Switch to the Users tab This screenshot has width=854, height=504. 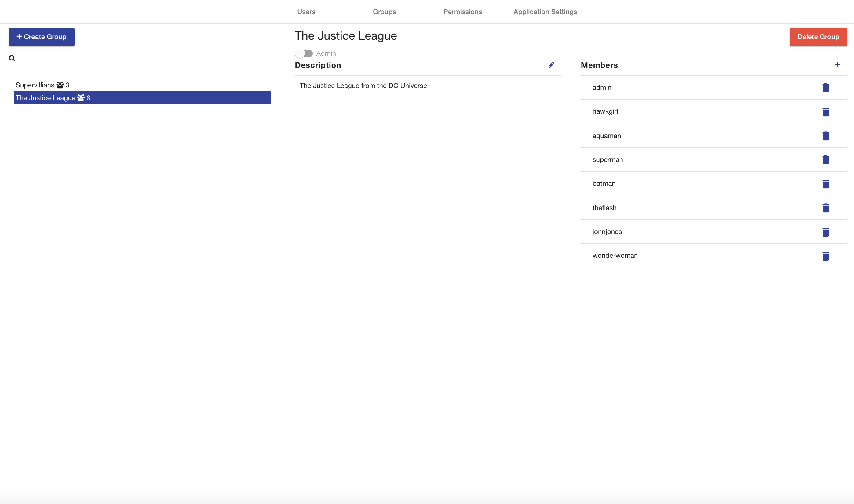pos(306,12)
